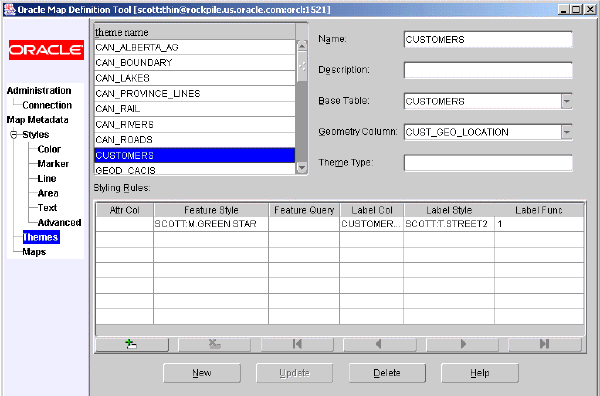The image size is (600, 396).
Task: Open the Geometry Column dropdown
Action: (x=567, y=132)
